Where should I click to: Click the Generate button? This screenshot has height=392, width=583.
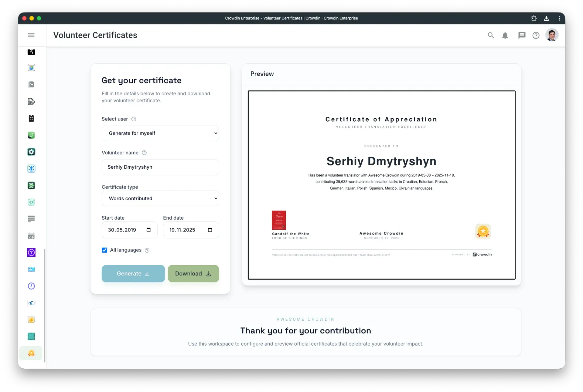[x=133, y=274]
